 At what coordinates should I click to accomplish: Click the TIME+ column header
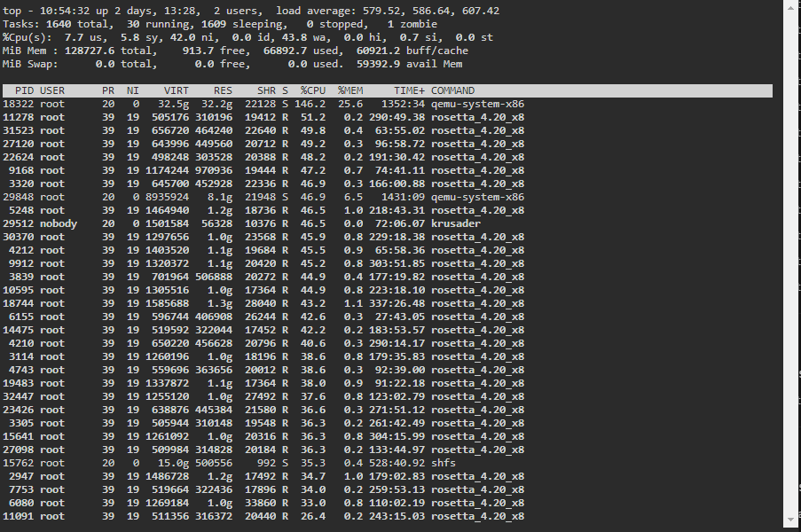(x=409, y=90)
